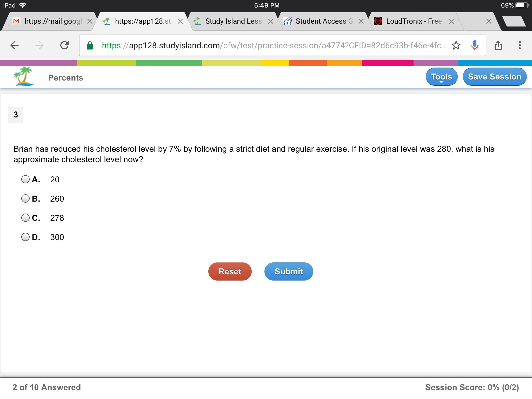
Task: Open the three-dot browser menu
Action: coord(520,45)
